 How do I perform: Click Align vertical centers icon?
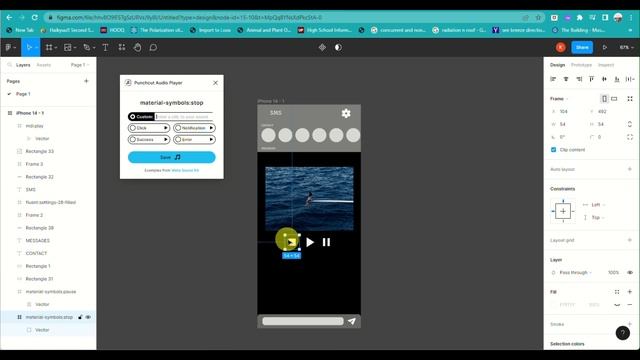click(604, 79)
